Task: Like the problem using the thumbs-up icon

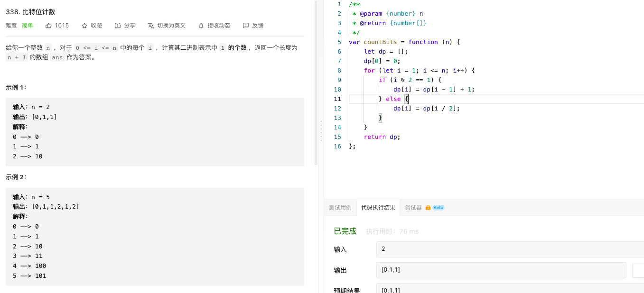Action: pyautogui.click(x=48, y=26)
